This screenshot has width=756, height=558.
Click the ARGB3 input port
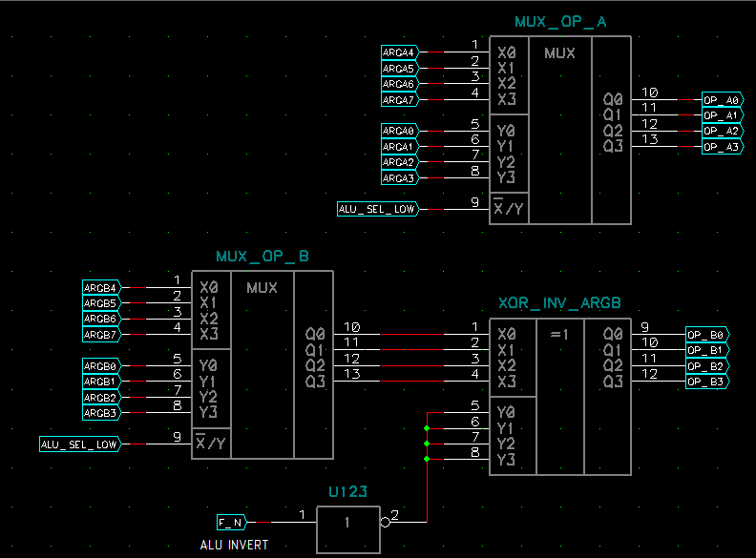[101, 413]
